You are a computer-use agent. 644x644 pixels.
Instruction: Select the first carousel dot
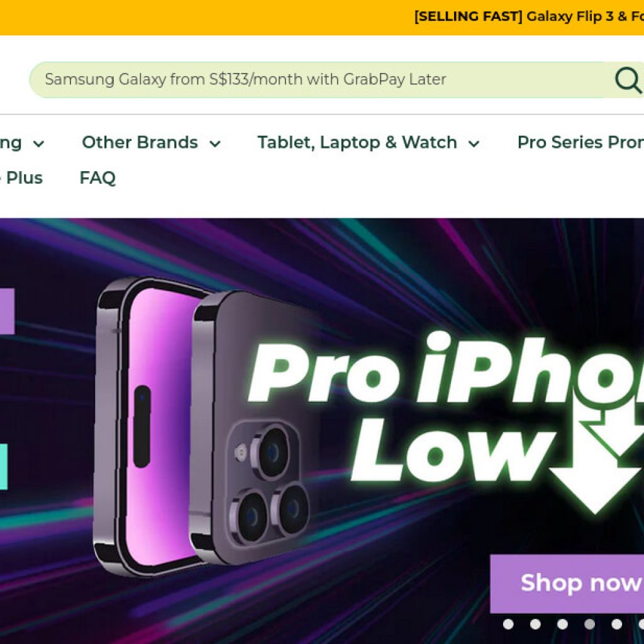pos(508,625)
